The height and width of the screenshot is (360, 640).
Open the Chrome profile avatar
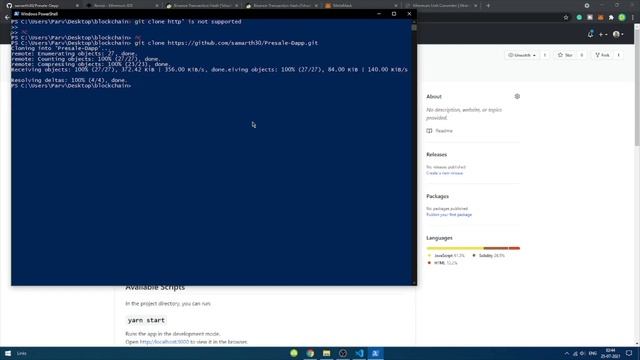tap(622, 18)
